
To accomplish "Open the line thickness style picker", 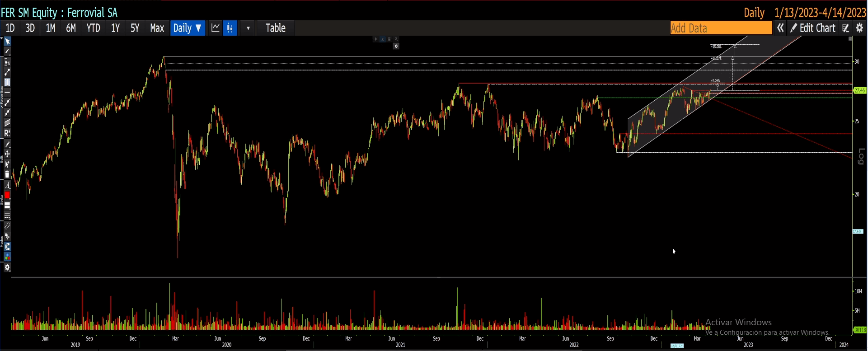I will 7,206.
